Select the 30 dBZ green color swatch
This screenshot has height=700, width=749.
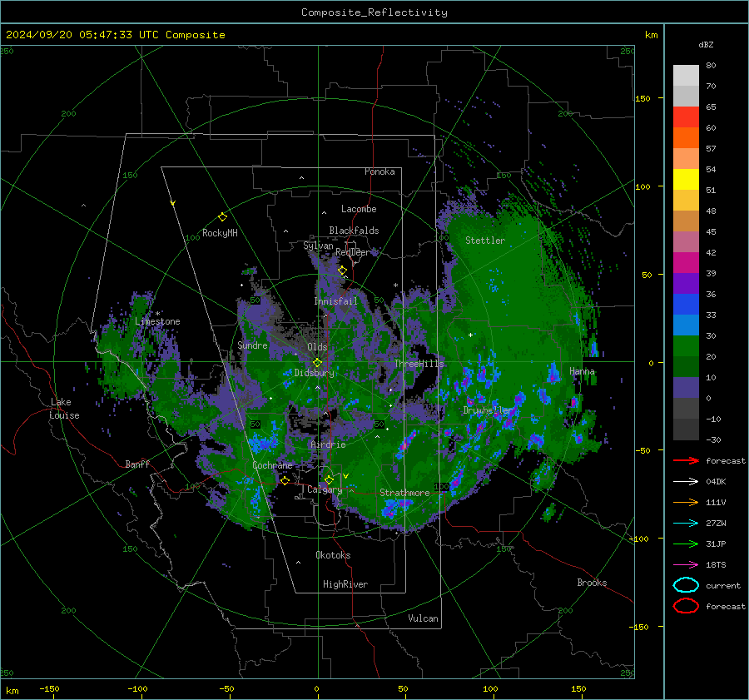click(686, 346)
